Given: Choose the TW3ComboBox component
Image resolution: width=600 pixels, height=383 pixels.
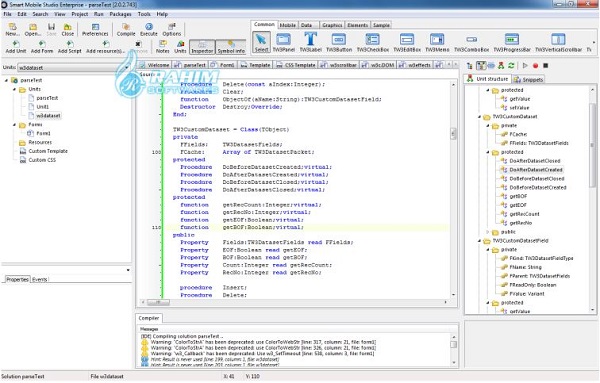Looking at the screenshot, I should pos(471,42).
